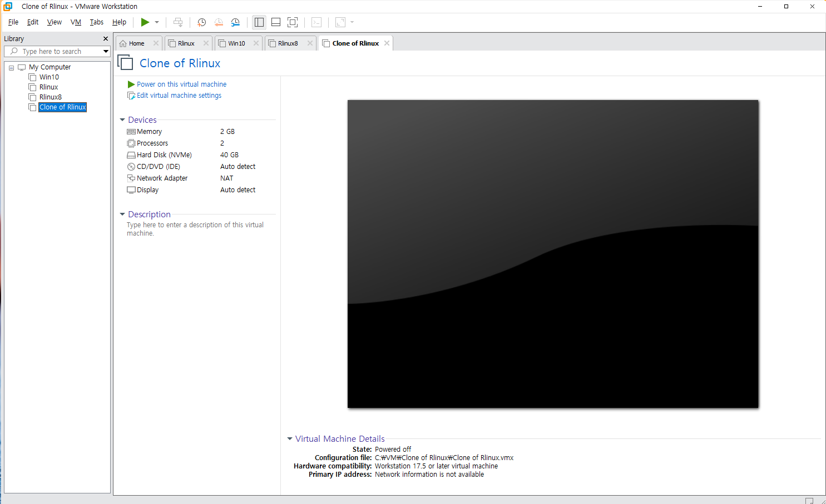Click the revert to snapshot icon
This screenshot has width=826, height=504.
(x=219, y=22)
